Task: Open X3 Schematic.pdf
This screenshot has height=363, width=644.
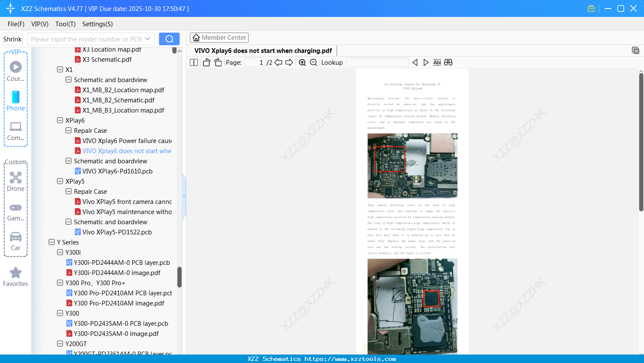Action: (x=107, y=60)
